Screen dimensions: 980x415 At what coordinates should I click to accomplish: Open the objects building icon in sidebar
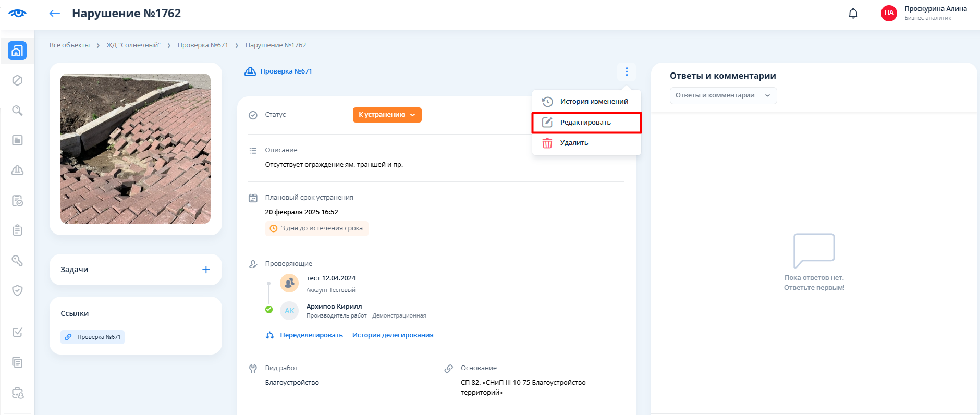[17, 51]
